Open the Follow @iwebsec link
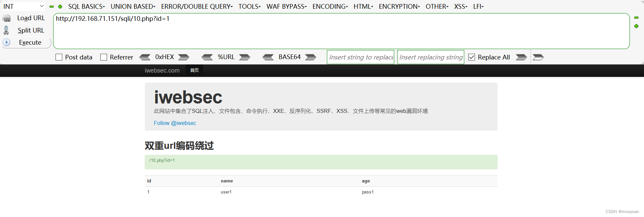The height and width of the screenshot is (217, 644). (175, 123)
